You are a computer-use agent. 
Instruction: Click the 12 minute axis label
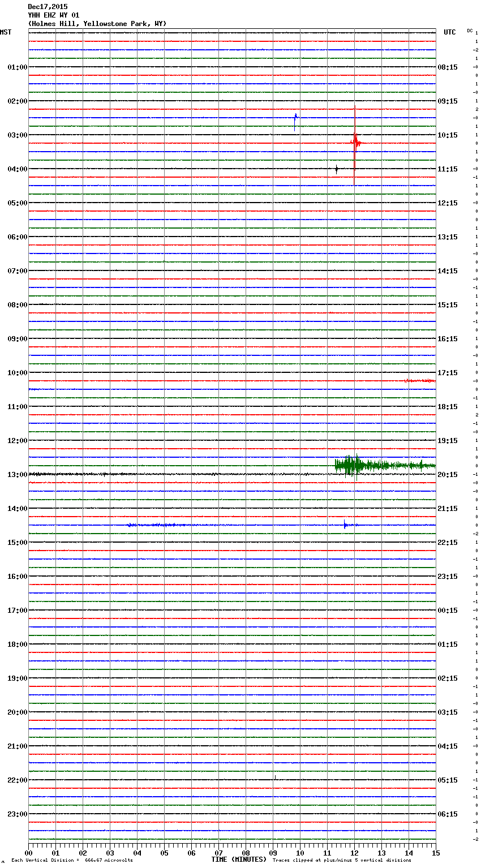coord(354,853)
